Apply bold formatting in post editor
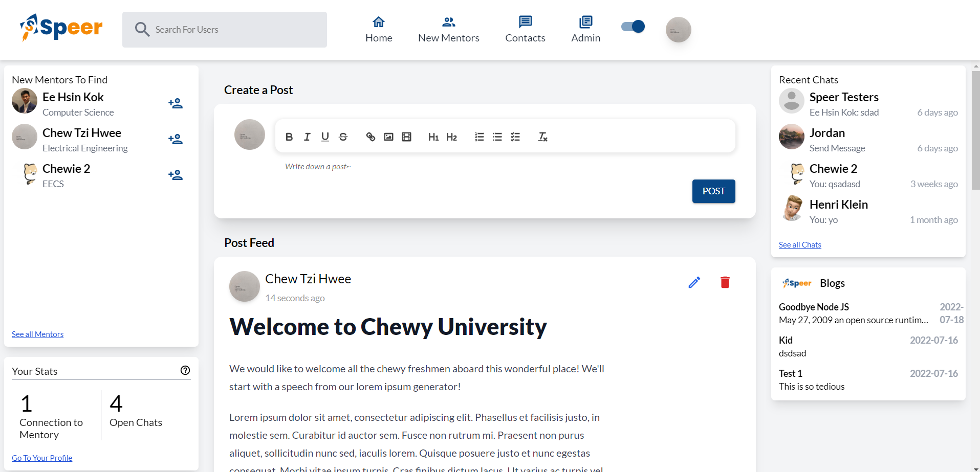The height and width of the screenshot is (472, 980). pos(289,137)
